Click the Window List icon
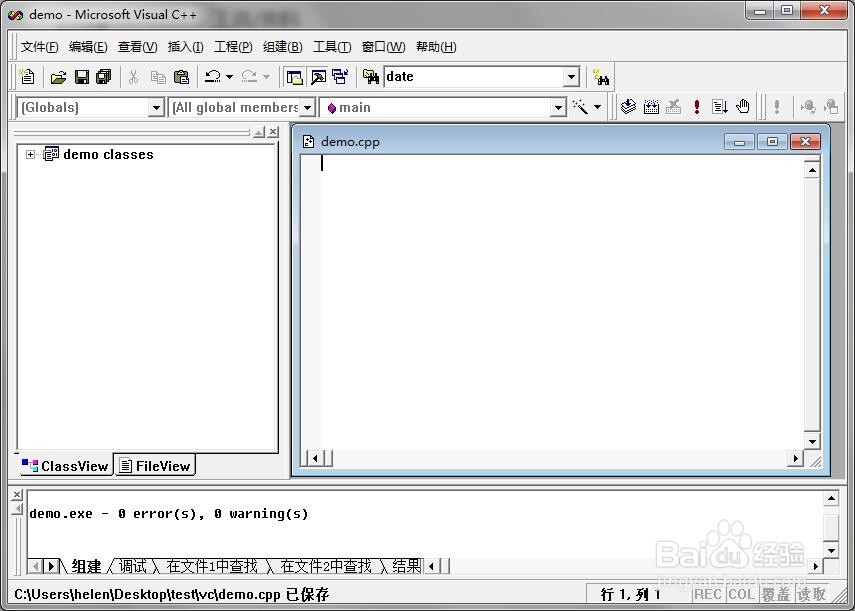This screenshot has width=855, height=611. [340, 77]
